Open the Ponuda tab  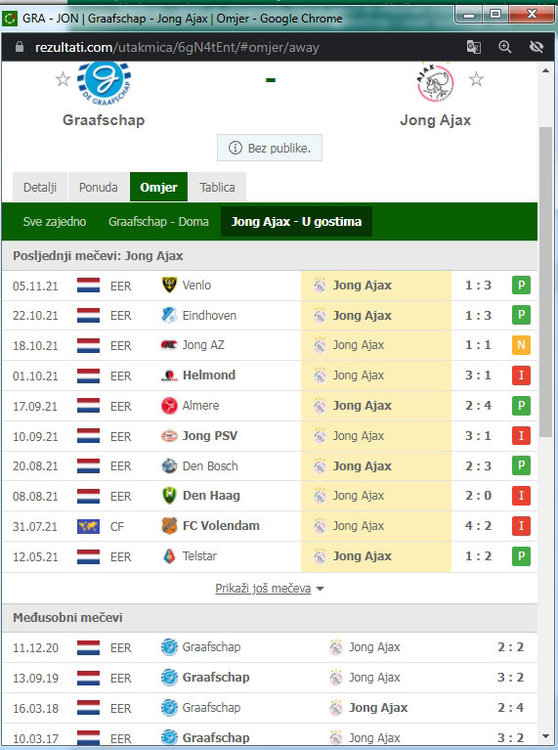[98, 187]
